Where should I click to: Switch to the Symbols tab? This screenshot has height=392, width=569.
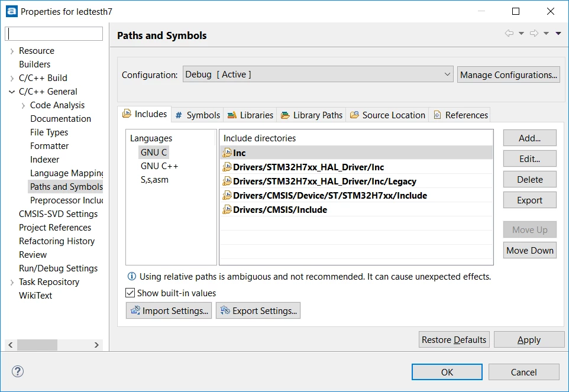198,115
